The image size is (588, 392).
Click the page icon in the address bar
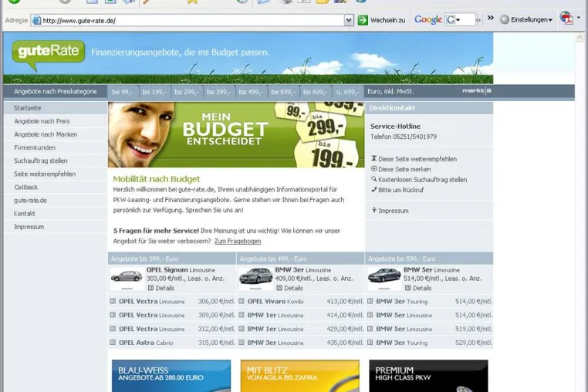pyautogui.click(x=36, y=20)
